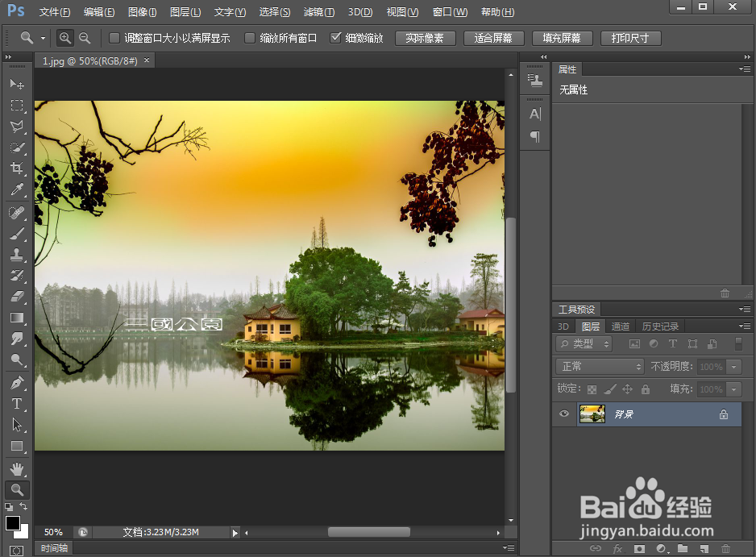This screenshot has width=756, height=557.
Task: Hide the Background layer eye icon
Action: tap(564, 414)
